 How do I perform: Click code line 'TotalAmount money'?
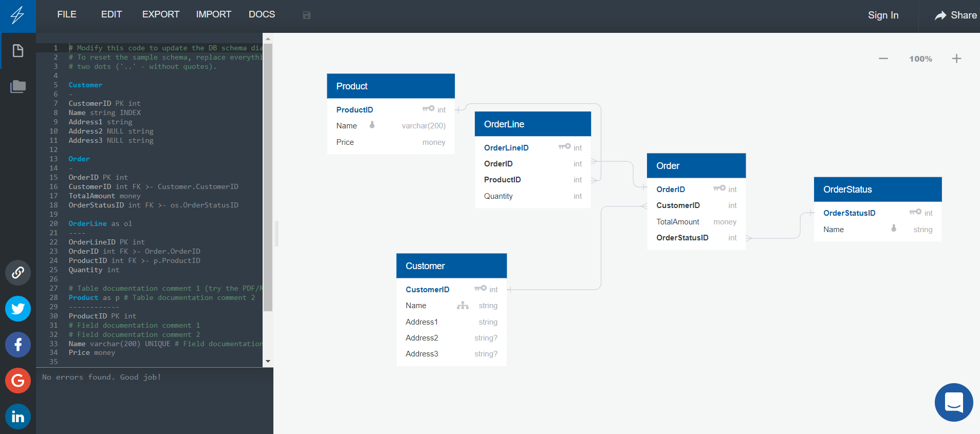104,196
